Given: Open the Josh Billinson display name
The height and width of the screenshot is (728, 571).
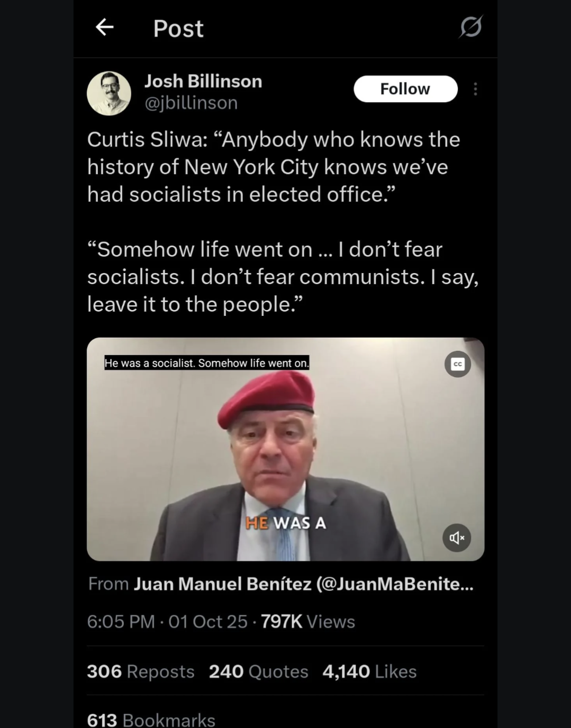Looking at the screenshot, I should coord(203,81).
